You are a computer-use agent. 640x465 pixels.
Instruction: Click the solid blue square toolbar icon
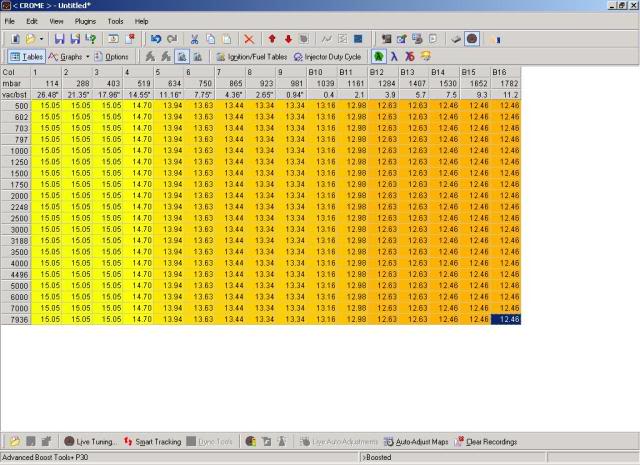click(358, 39)
